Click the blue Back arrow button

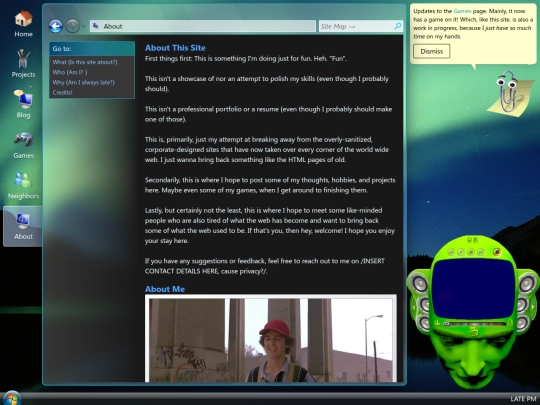pyautogui.click(x=55, y=26)
